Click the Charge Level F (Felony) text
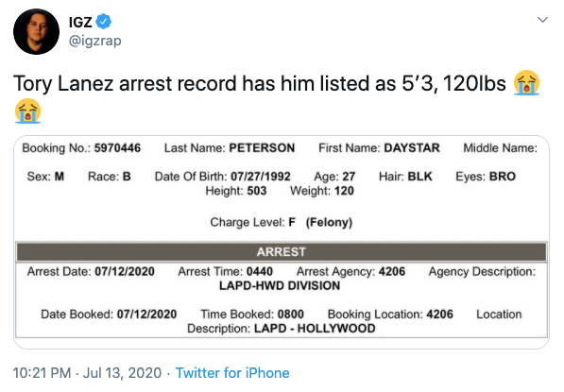 (282, 222)
